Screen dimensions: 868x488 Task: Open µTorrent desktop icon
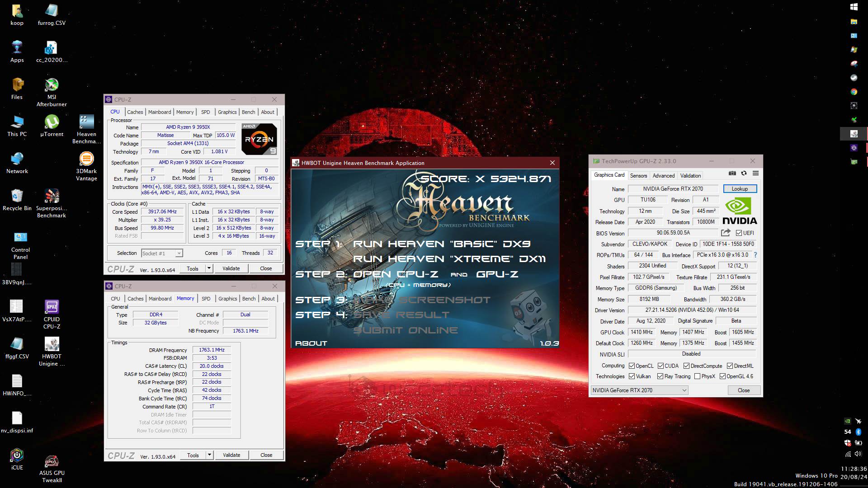tap(52, 126)
